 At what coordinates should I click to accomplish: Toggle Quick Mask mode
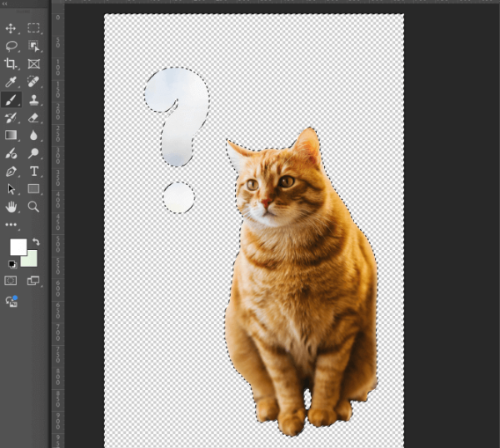[x=11, y=281]
